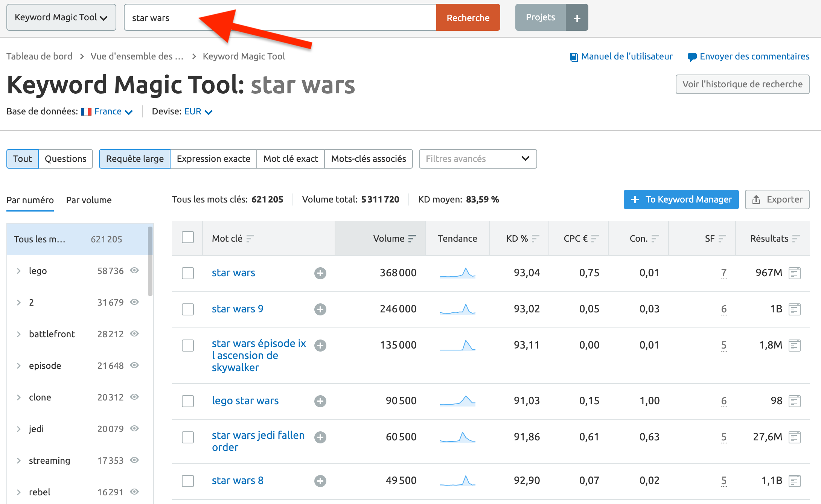This screenshot has height=504, width=821.
Task: Add 'star wars' keyword with plus icon
Action: point(320,273)
